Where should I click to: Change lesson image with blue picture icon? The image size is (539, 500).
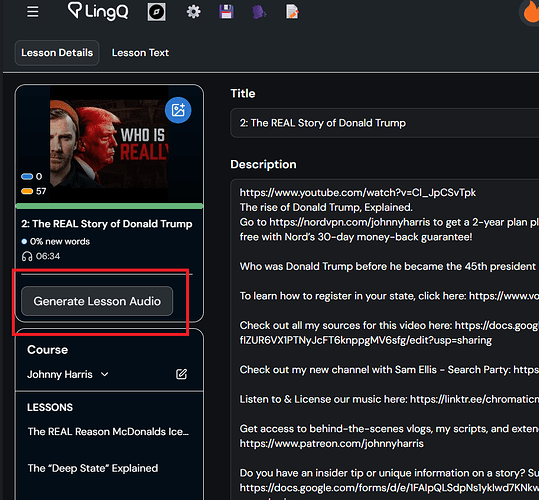[x=178, y=110]
